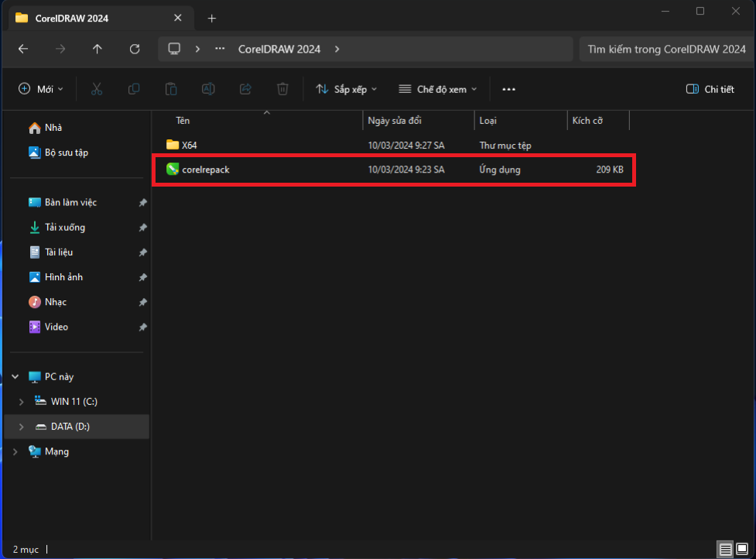
Task: Open the three-dot more options menu
Action: point(508,89)
